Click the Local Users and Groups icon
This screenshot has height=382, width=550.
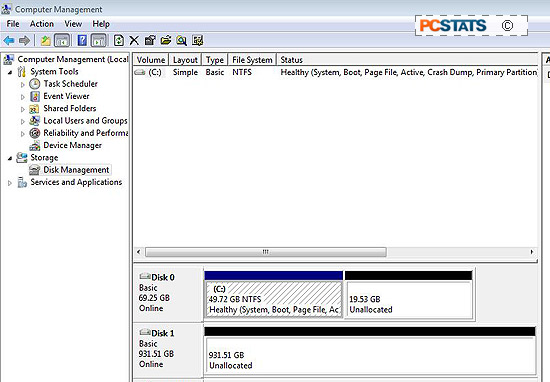pyautogui.click(x=34, y=121)
